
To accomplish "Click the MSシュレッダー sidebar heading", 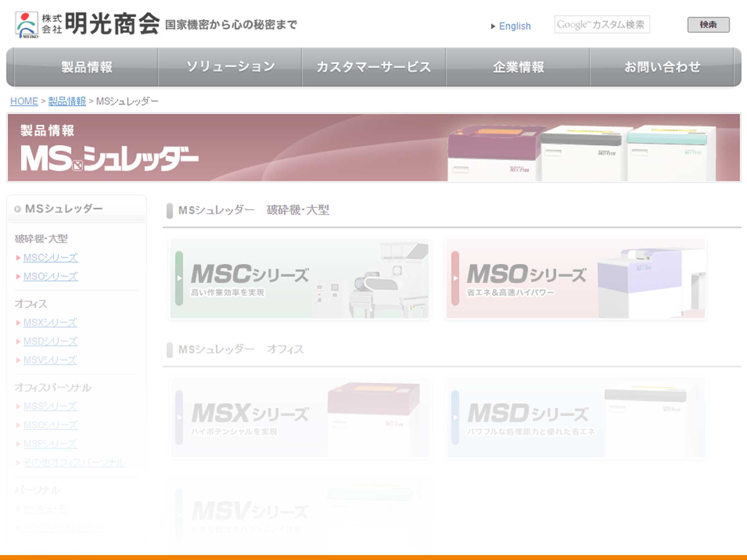I will tap(64, 209).
